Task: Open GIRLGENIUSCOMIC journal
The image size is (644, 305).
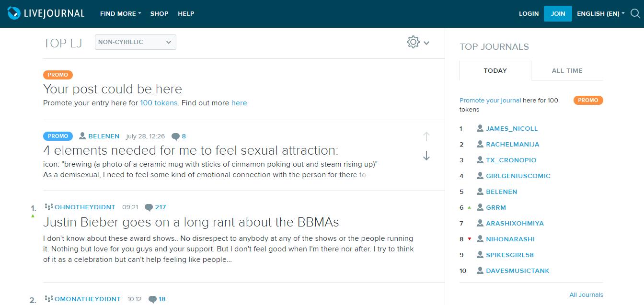Action: point(518,176)
